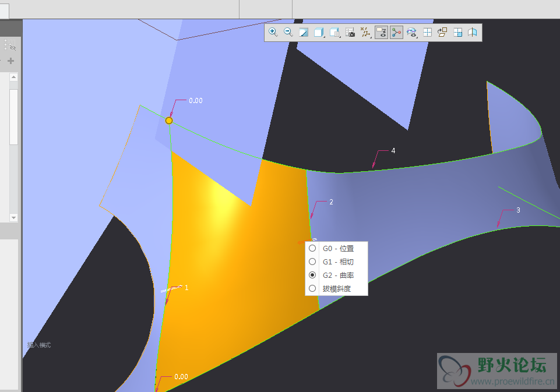
Task: Click the Zoom Out magnifier icon
Action: (x=288, y=33)
